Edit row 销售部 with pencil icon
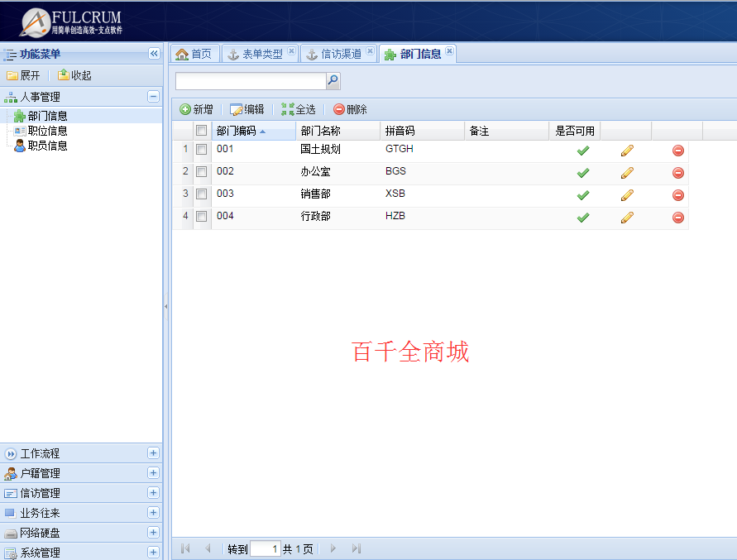 click(x=627, y=195)
